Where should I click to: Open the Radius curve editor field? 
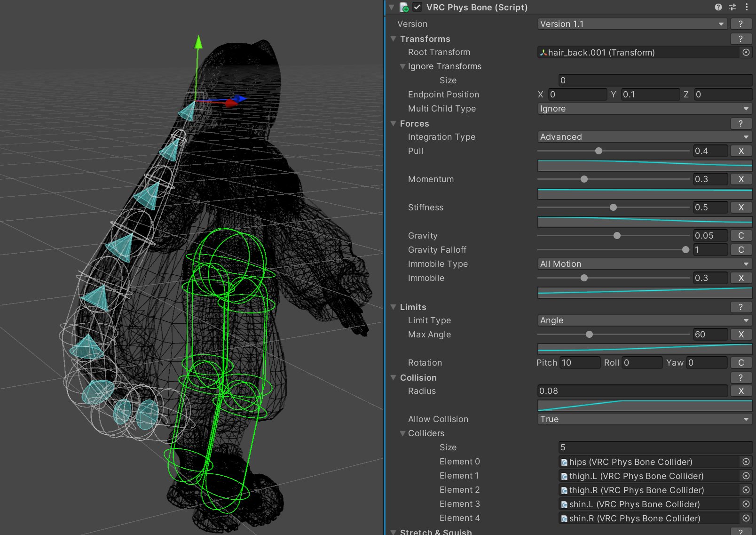[645, 405]
